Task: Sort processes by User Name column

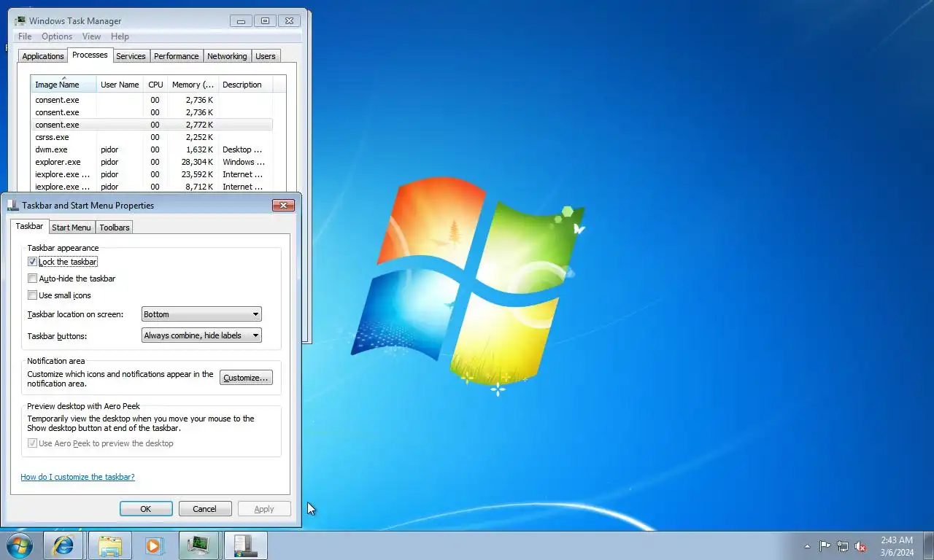Action: [x=120, y=85]
